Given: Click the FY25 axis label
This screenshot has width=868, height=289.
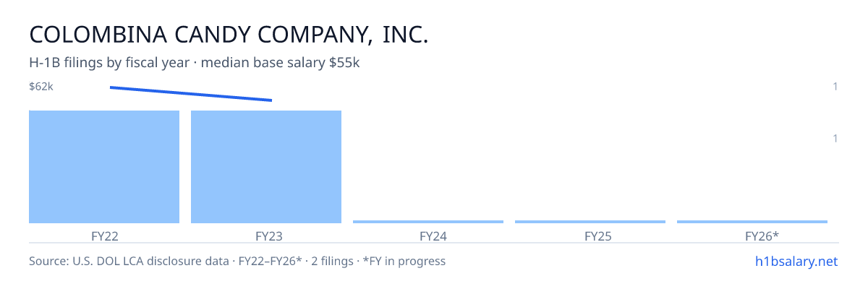Looking at the screenshot, I should coord(590,236).
